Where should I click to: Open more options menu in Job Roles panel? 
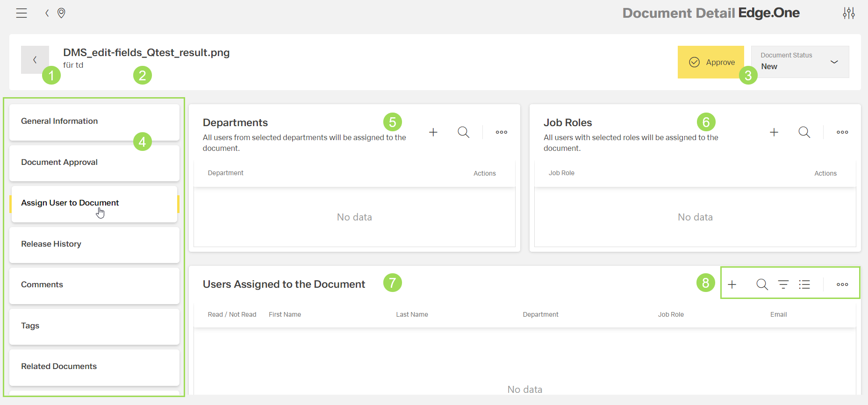tap(842, 132)
